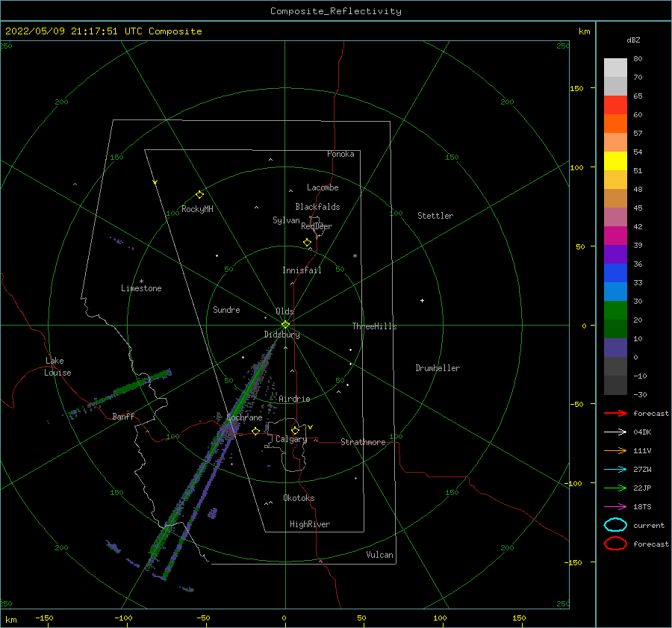Pick the blue swatch between 36 and 33 dBZ

coord(615,273)
